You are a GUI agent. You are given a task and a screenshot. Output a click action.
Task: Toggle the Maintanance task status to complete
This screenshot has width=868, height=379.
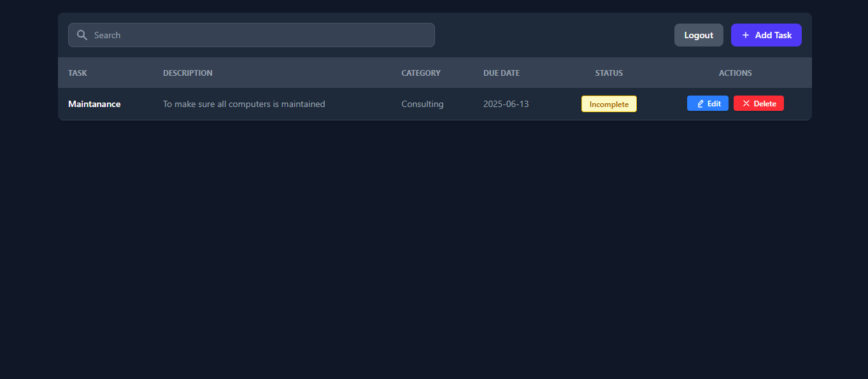tap(609, 103)
